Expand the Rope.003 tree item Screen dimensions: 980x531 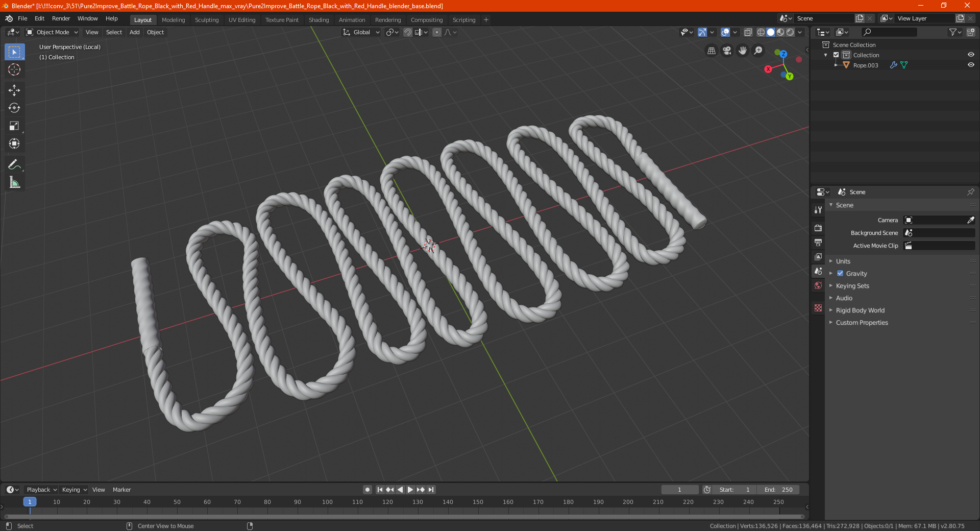(836, 65)
